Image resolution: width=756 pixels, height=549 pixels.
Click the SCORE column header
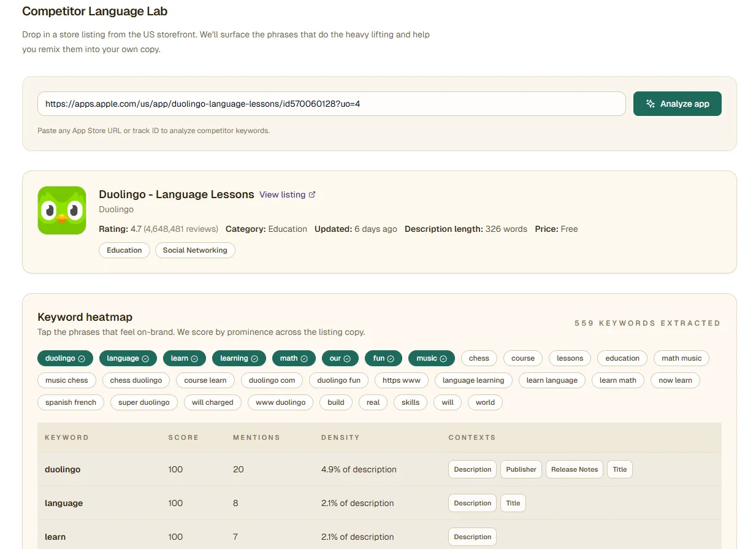click(183, 437)
